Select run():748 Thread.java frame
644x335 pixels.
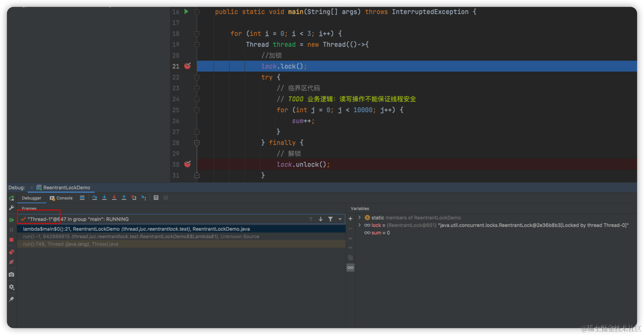pos(181,244)
